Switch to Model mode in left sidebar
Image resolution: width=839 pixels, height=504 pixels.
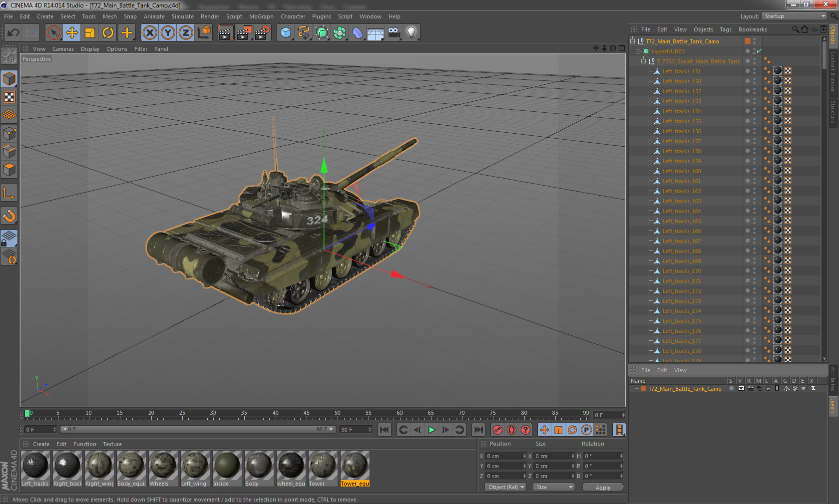tap(9, 79)
